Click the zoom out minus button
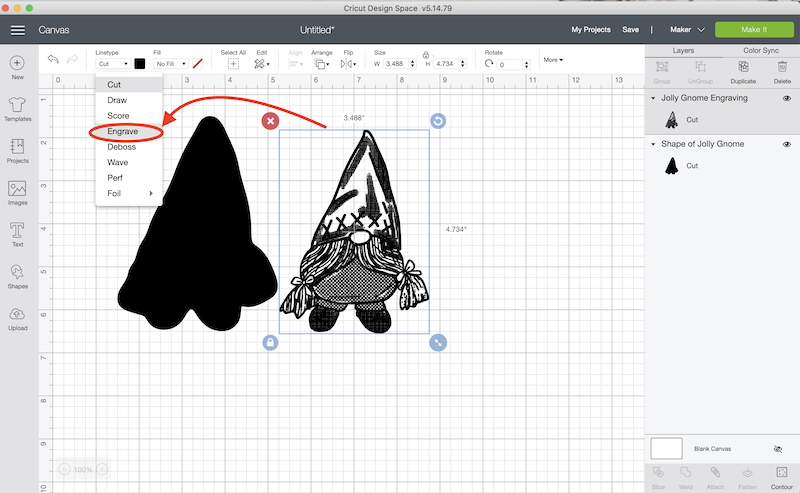The height and width of the screenshot is (493, 800). (64, 469)
